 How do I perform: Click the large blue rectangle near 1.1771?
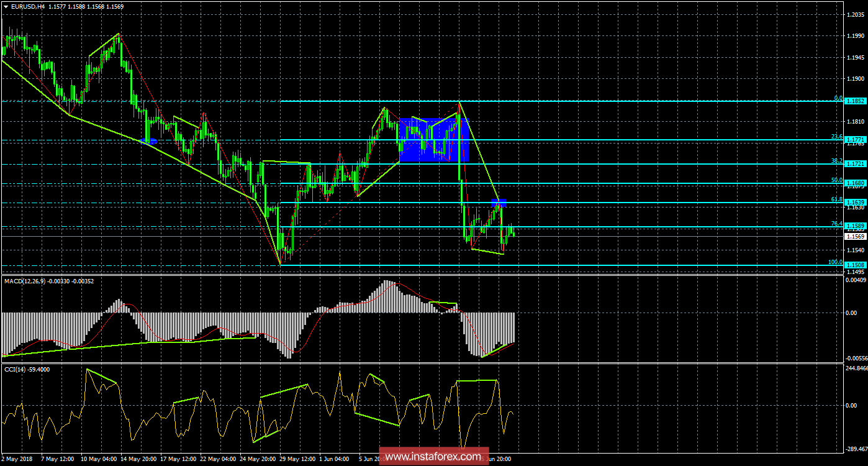click(433, 140)
